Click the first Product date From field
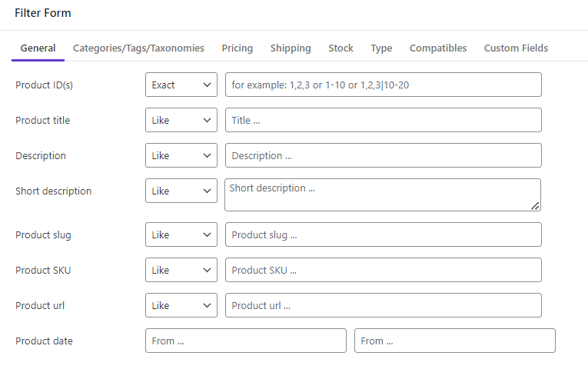The image size is (588, 379). tap(246, 341)
